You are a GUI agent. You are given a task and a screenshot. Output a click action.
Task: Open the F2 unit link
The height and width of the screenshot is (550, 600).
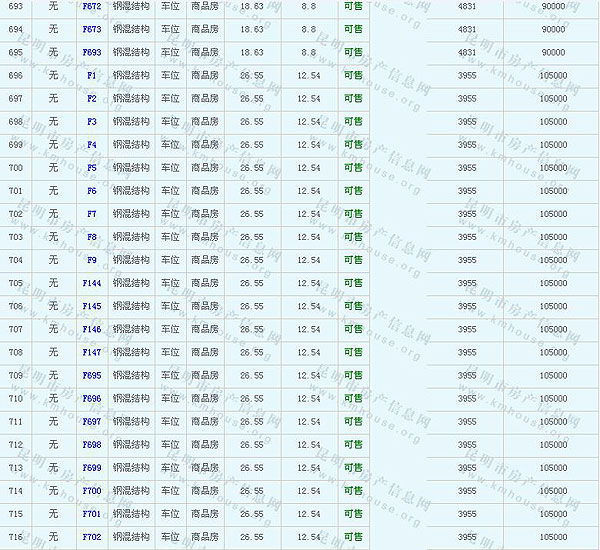point(91,98)
